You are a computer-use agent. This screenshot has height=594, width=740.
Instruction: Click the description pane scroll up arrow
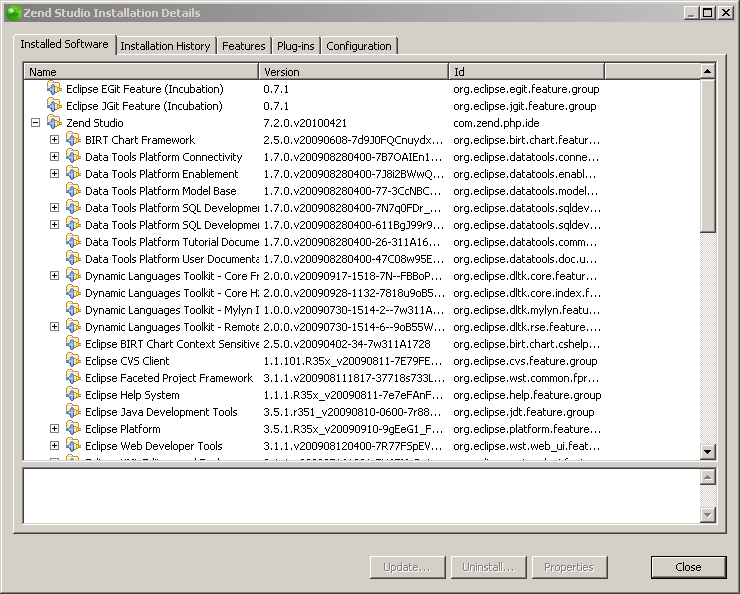[x=707, y=477]
